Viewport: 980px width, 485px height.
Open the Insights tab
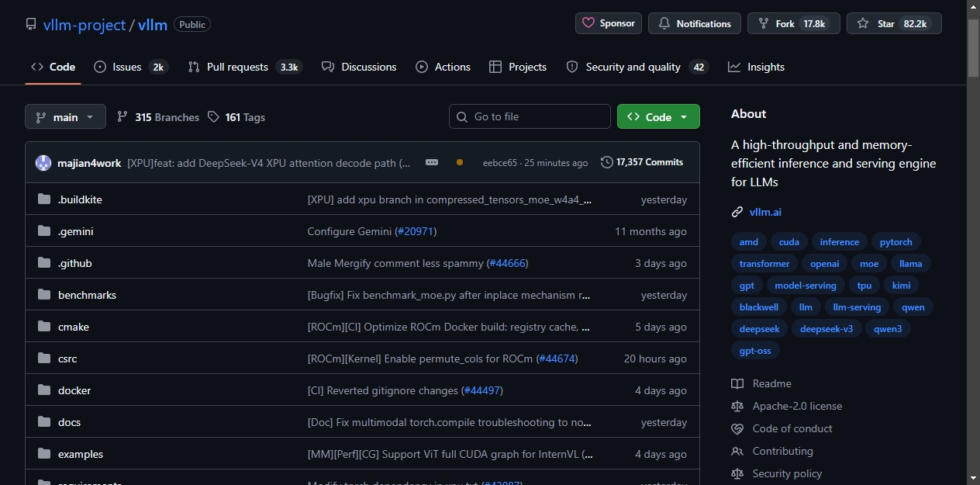click(756, 67)
